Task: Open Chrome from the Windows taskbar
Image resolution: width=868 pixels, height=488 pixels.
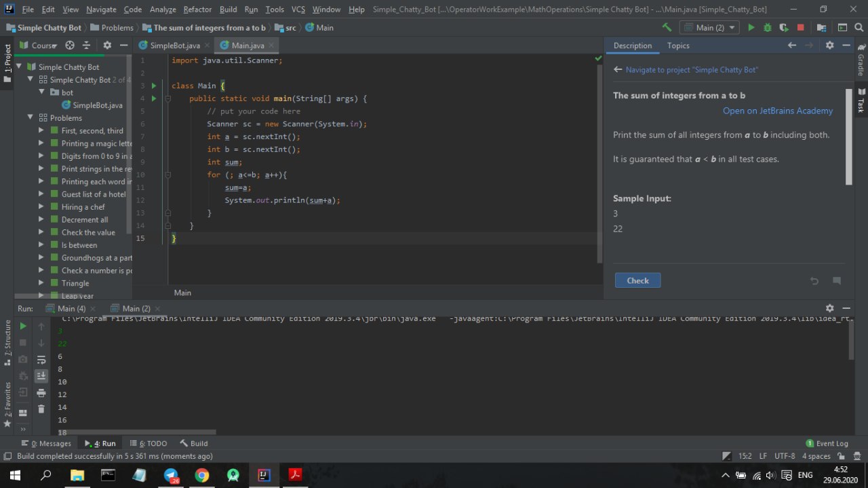Action: tap(202, 475)
